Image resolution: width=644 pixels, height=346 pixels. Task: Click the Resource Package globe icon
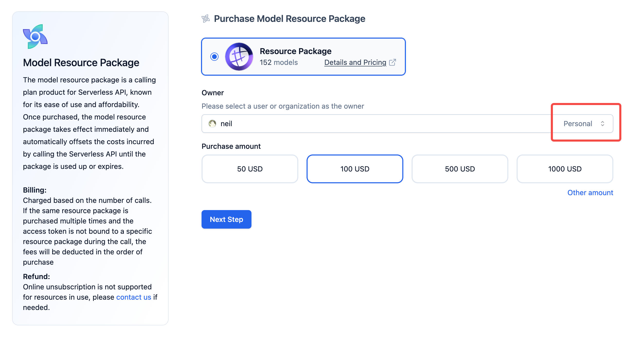pos(239,57)
